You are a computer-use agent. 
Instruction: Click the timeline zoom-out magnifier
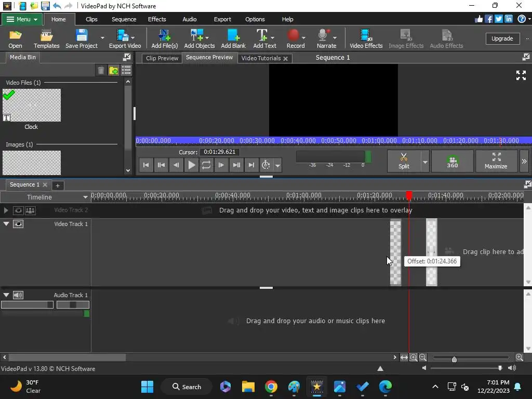tap(422, 357)
